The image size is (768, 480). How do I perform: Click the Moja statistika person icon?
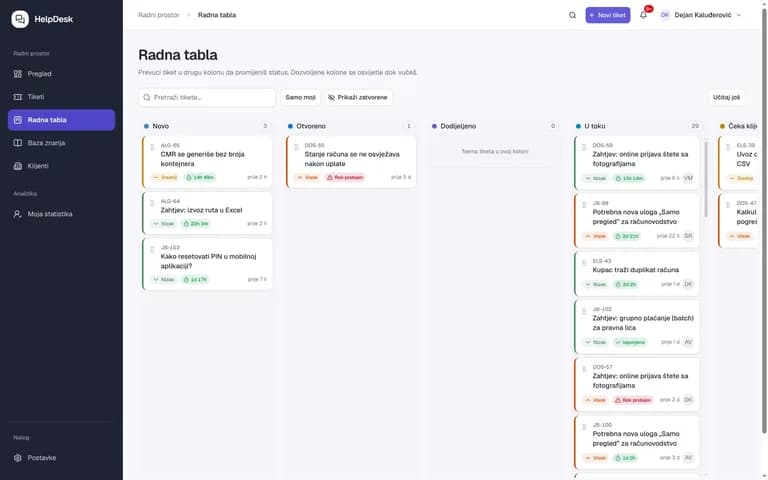[18, 214]
